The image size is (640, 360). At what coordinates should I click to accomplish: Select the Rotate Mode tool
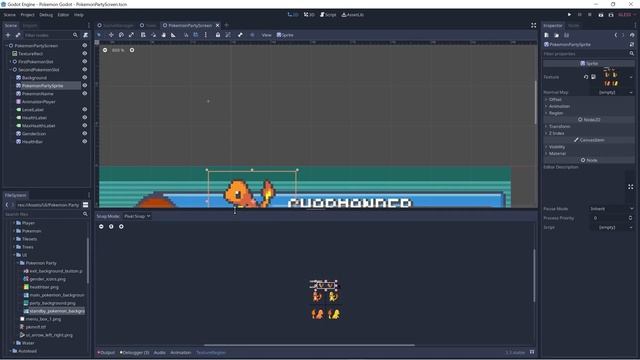(121, 35)
